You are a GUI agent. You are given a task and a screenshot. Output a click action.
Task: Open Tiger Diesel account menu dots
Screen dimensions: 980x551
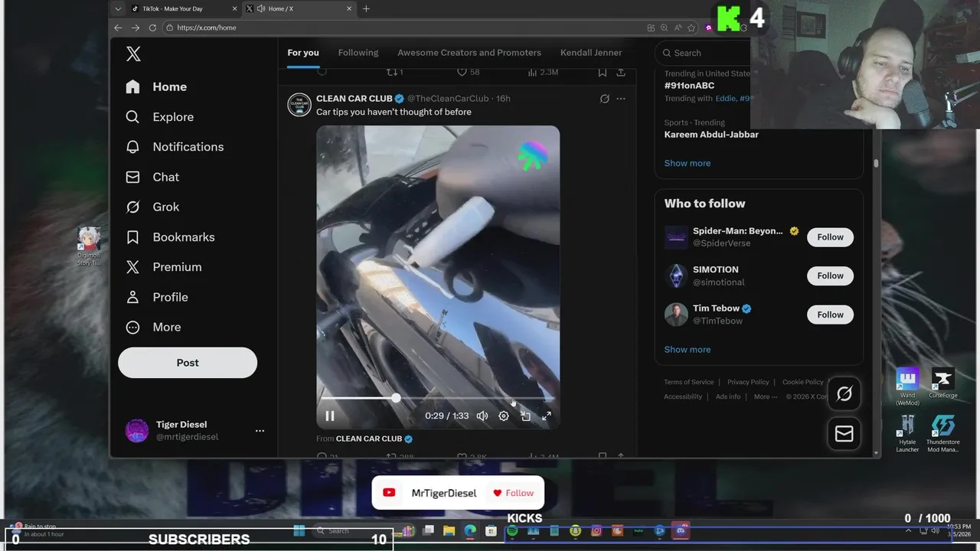[x=260, y=431]
